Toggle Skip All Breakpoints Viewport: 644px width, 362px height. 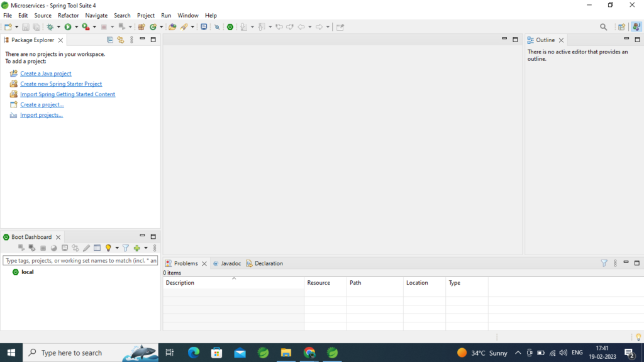coord(217,27)
